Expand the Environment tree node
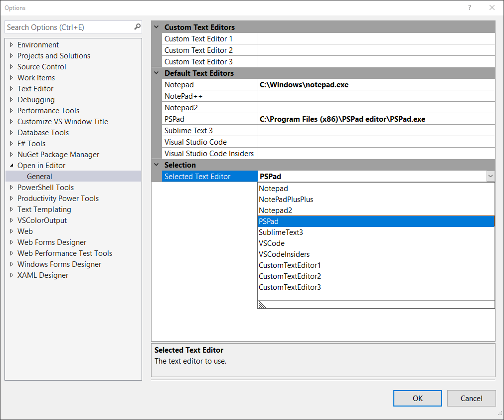The width and height of the screenshot is (504, 420). coord(11,45)
